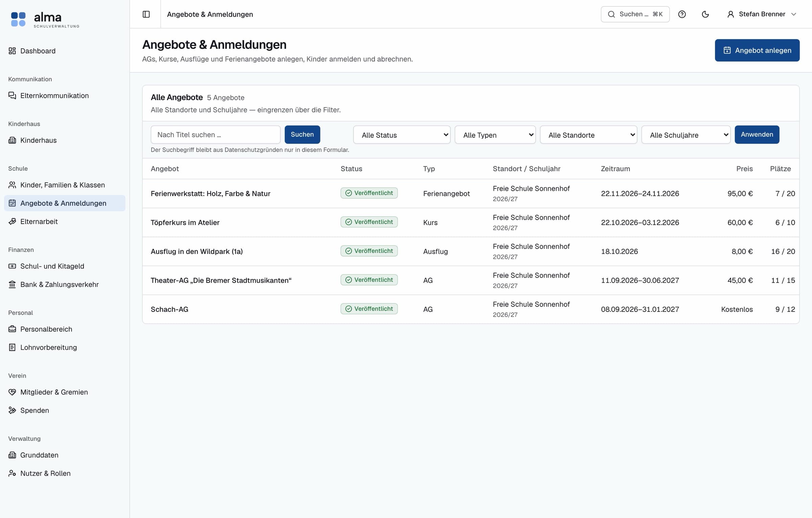Expand the Alle Schuljahre filter
The image size is (812, 518).
tap(686, 135)
